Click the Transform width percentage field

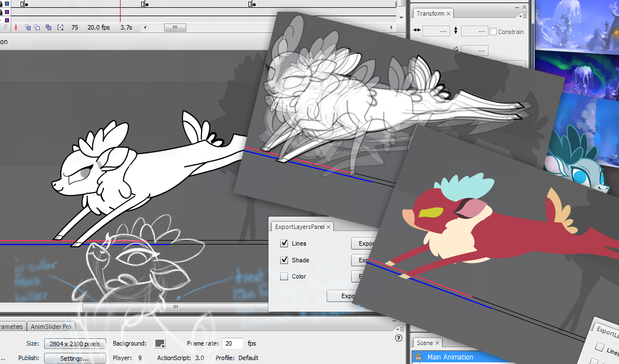tap(436, 31)
